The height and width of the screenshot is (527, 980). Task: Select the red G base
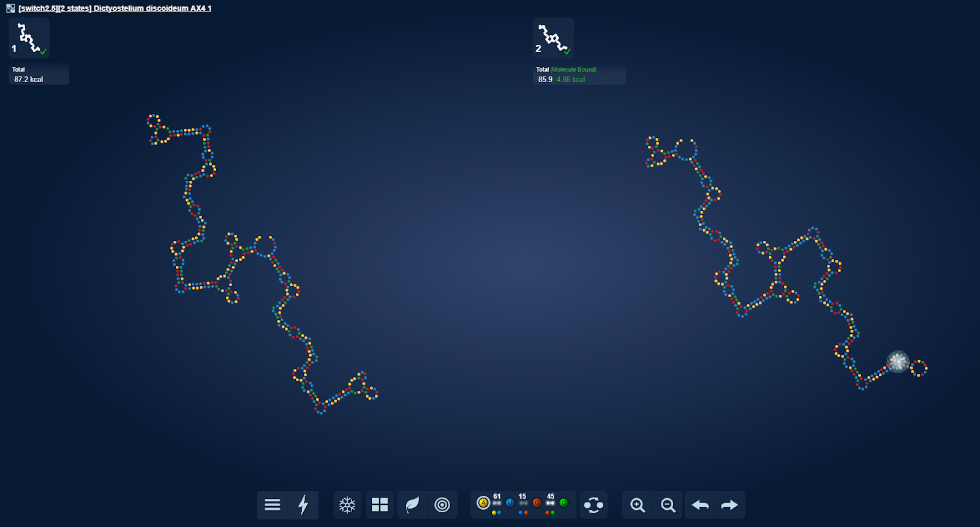tap(537, 503)
